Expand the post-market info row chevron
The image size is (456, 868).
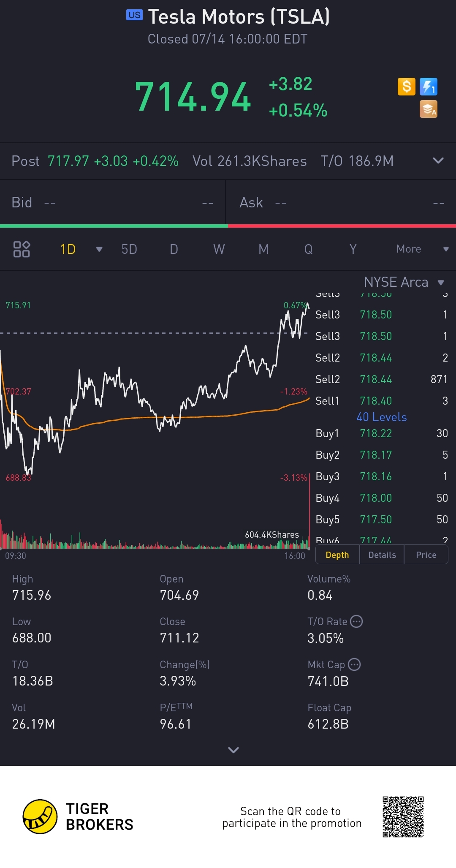tap(438, 161)
